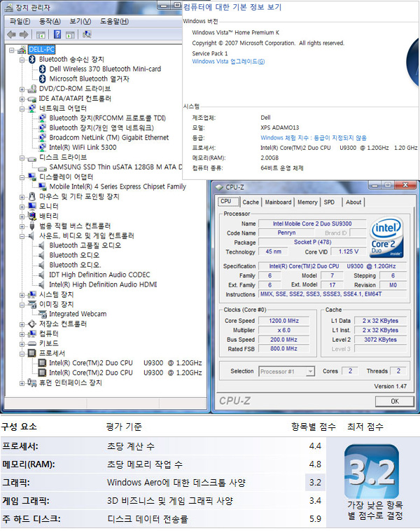Click the Intel WiFi Link 5300 adapter icon
This screenshot has width=420, height=531.
pyautogui.click(x=42, y=147)
